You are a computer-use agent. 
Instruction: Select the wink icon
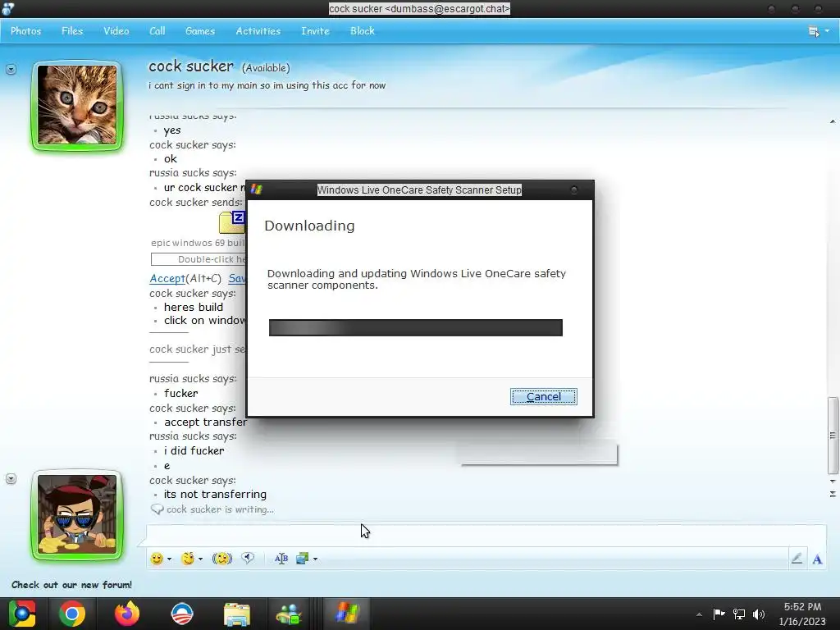tap(188, 559)
